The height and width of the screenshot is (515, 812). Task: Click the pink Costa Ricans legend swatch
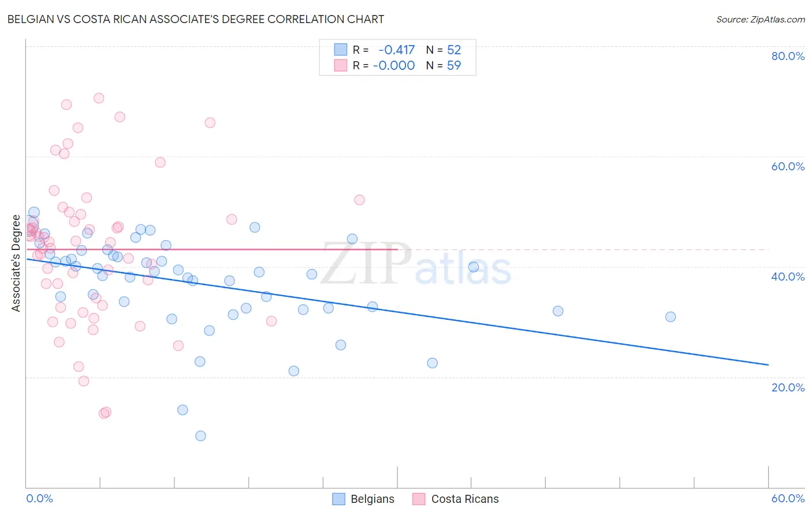click(419, 499)
